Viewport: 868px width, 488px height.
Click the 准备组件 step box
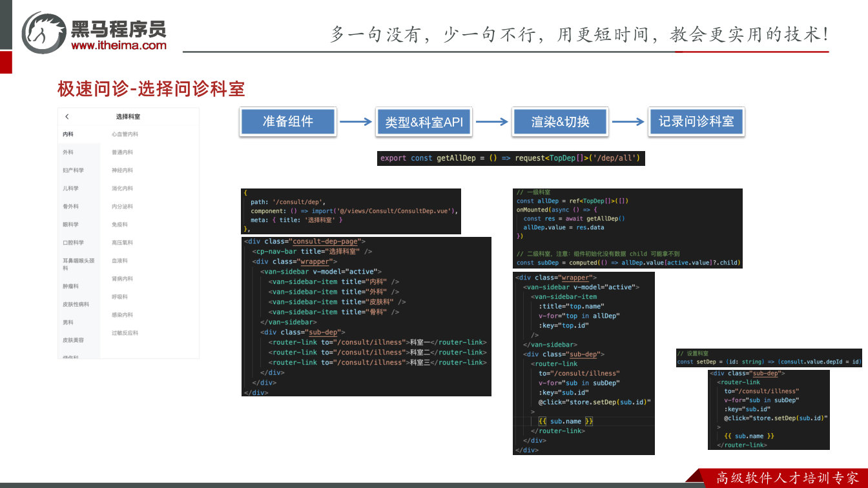point(287,121)
